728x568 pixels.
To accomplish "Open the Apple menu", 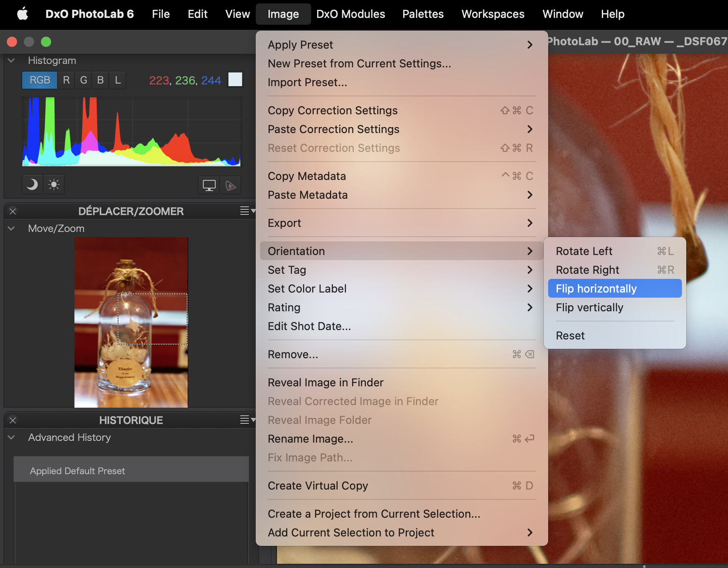I will pos(23,14).
